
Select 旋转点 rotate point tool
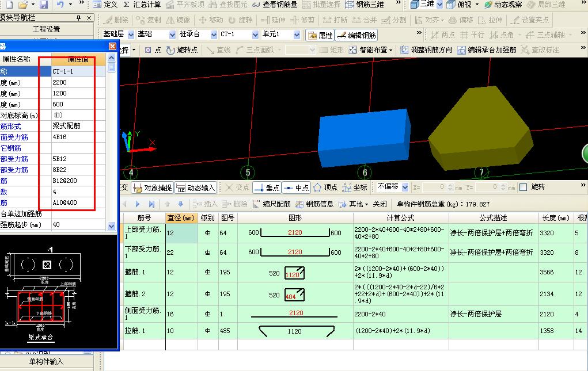coord(182,50)
